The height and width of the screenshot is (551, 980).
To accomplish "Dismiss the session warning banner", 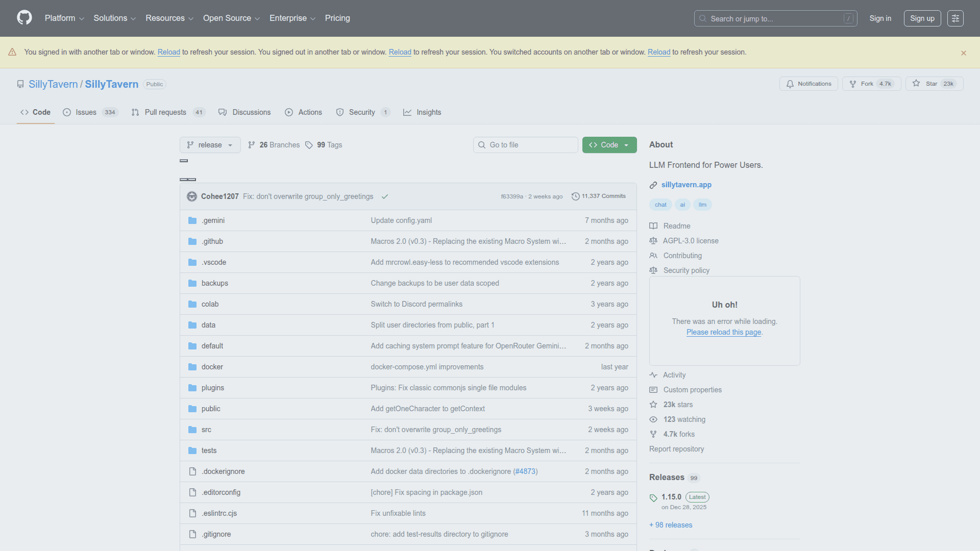I will tap(964, 53).
